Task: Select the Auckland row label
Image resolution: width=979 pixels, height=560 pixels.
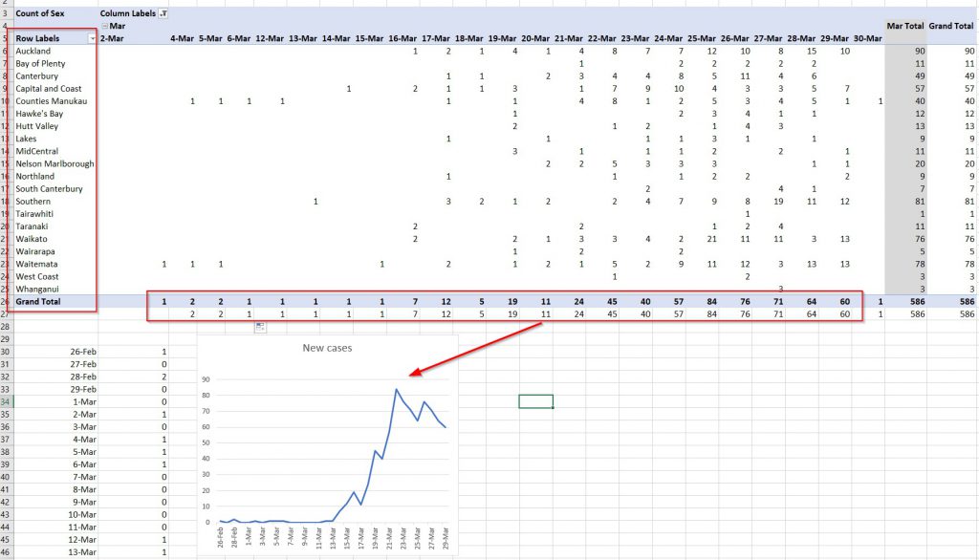Action: pyautogui.click(x=33, y=51)
